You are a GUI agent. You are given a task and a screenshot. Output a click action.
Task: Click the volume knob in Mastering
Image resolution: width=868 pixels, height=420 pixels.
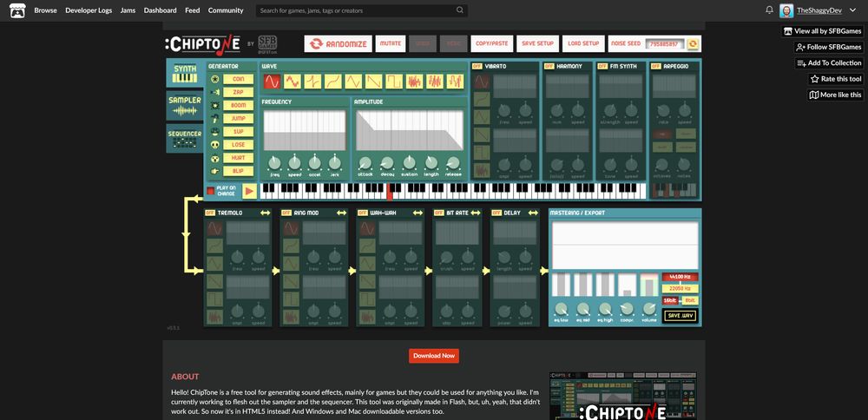[648, 309]
